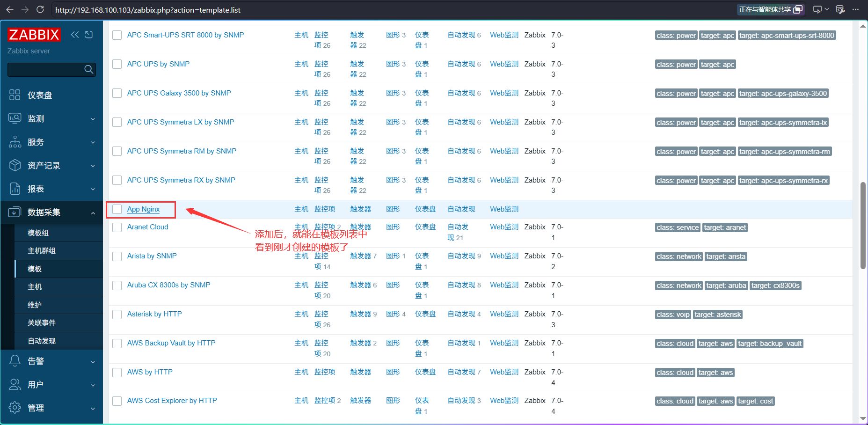Screen dimensions: 868x425
Task: Reload the page with the refresh icon
Action: pyautogui.click(x=40, y=9)
